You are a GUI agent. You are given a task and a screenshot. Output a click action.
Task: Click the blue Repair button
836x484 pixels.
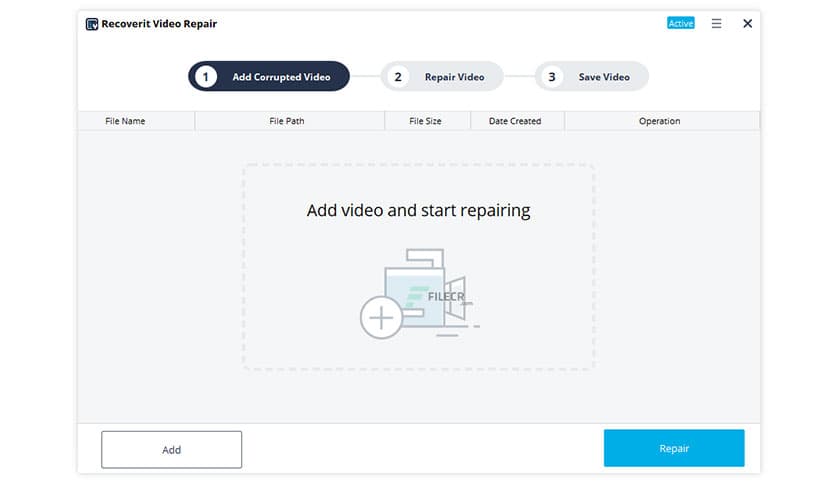(674, 448)
